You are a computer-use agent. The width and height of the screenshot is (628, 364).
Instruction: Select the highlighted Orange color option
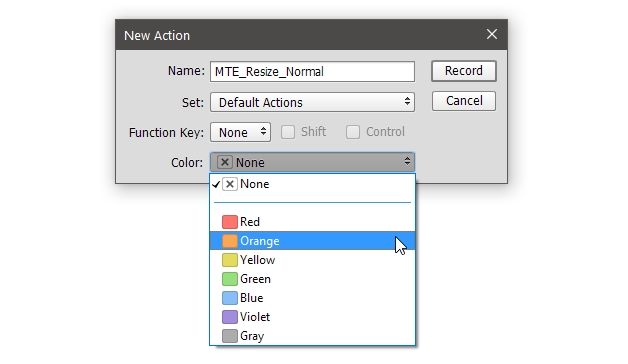click(312, 241)
